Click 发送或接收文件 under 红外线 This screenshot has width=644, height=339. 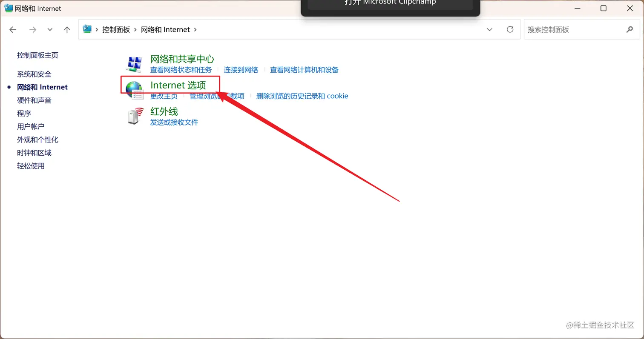pyautogui.click(x=174, y=122)
